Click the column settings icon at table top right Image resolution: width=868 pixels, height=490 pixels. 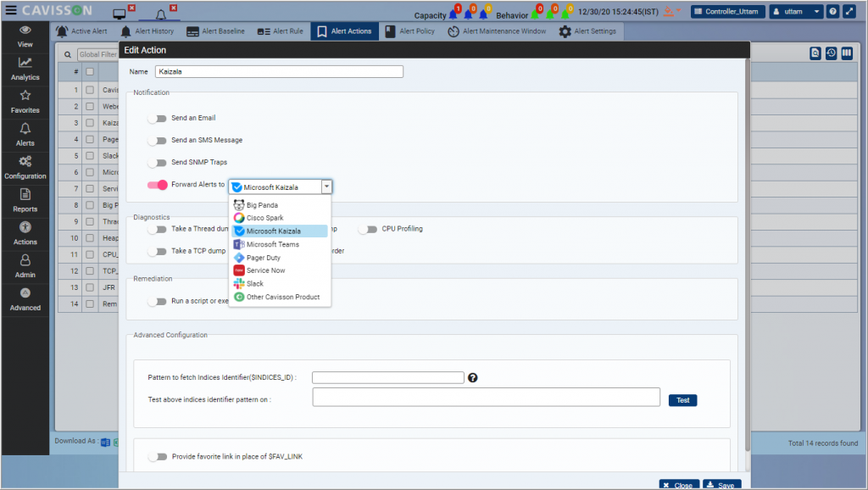847,53
